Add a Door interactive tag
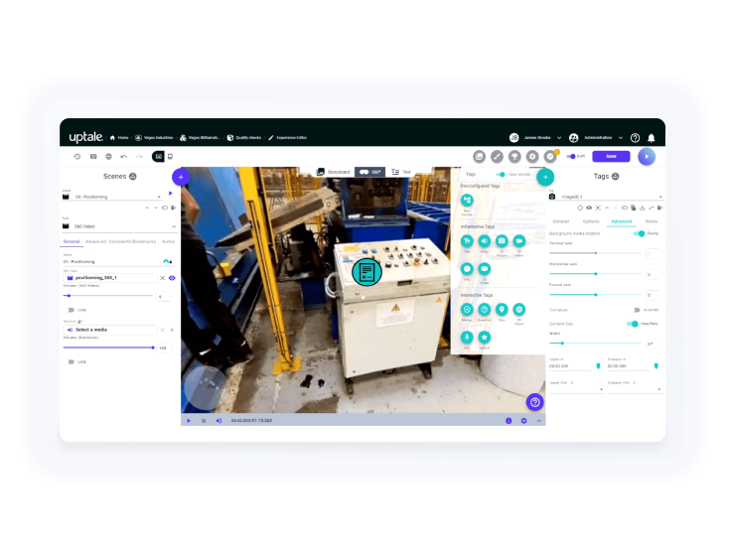Image resolution: width=729 pixels, height=560 pixels. coord(502,310)
